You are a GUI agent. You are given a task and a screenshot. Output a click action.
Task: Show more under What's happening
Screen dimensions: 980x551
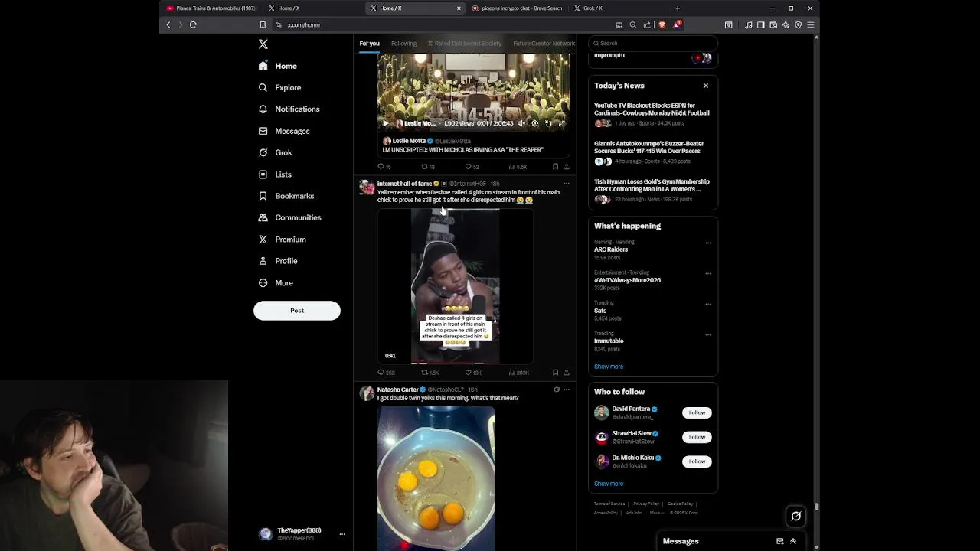(609, 367)
